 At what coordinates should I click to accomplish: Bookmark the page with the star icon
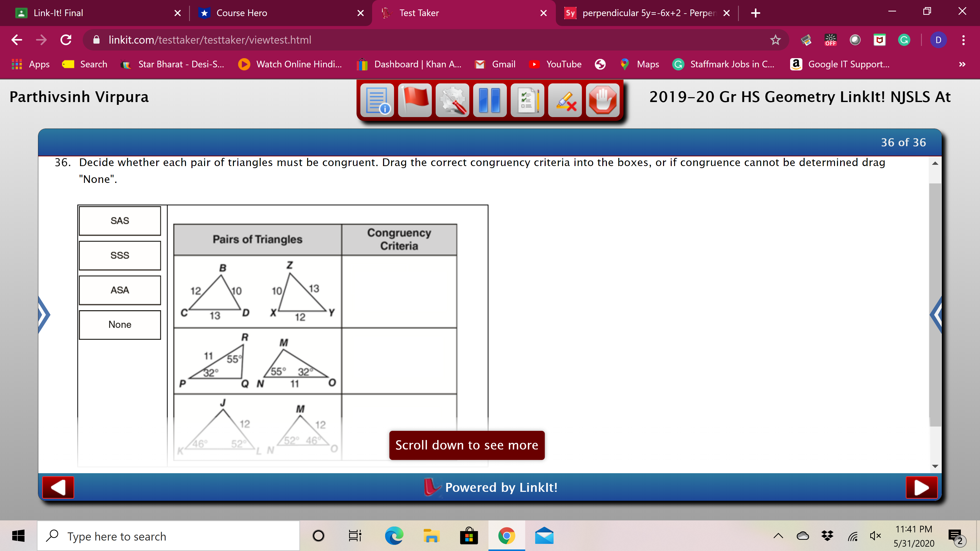(775, 40)
